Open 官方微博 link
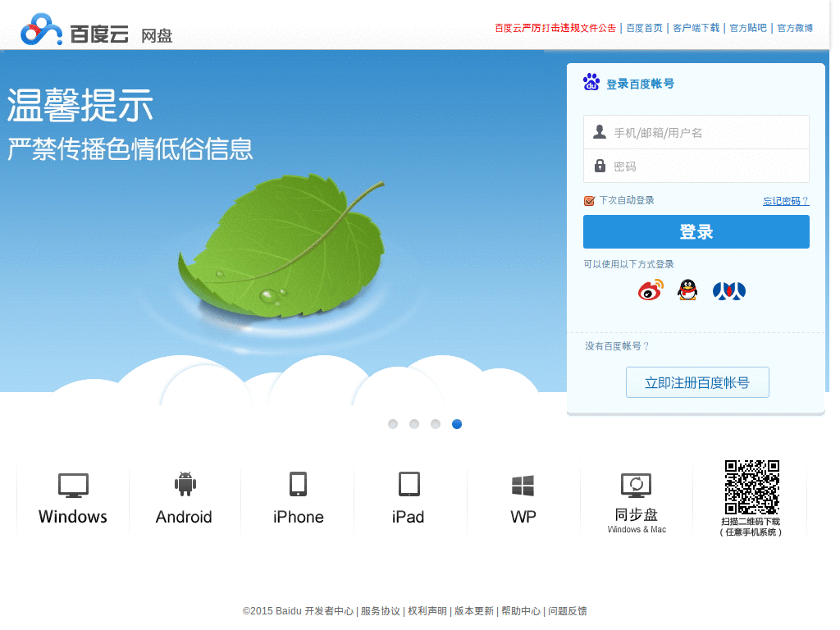This screenshot has width=840, height=630. (x=795, y=28)
